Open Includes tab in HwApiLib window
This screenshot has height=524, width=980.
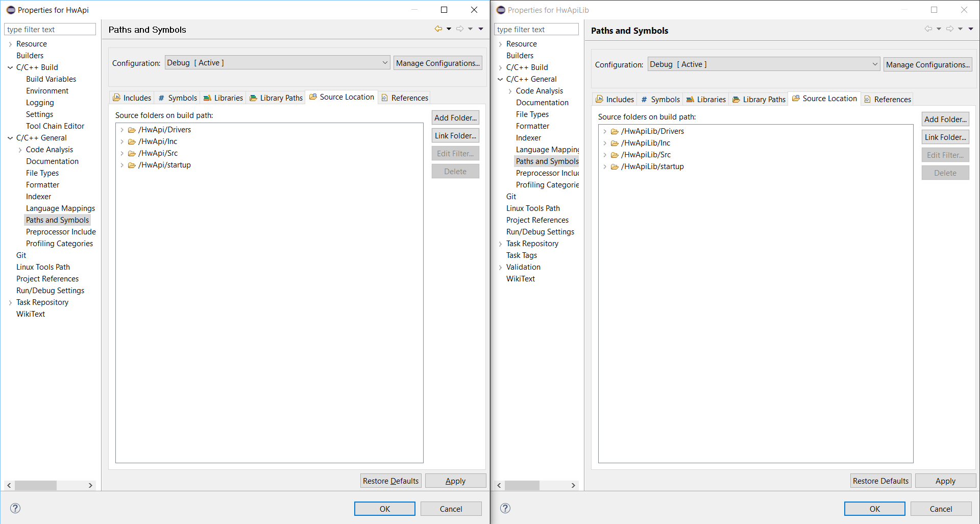pyautogui.click(x=615, y=99)
